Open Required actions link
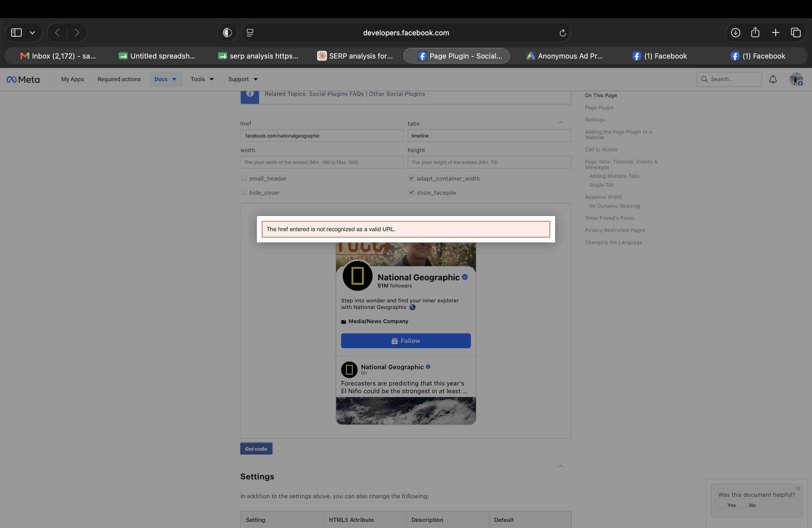The height and width of the screenshot is (528, 812). point(119,79)
